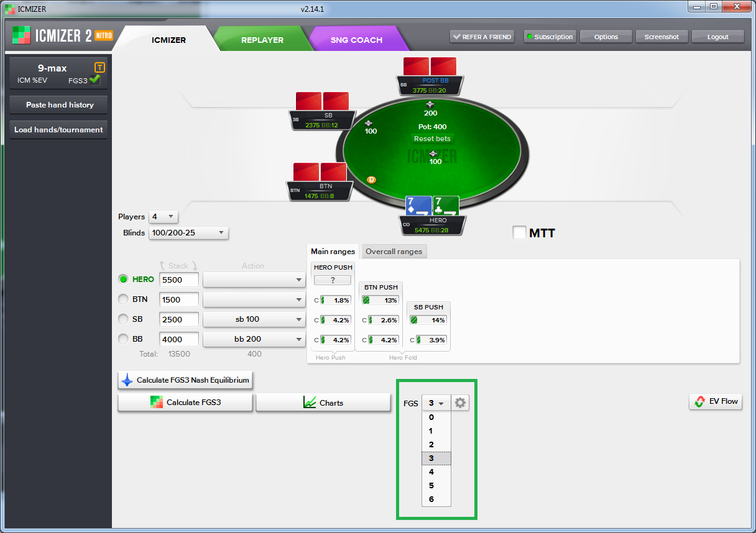Viewport: 756px width, 533px height.
Task: Click the Calculate FGS3 button
Action: [185, 403]
